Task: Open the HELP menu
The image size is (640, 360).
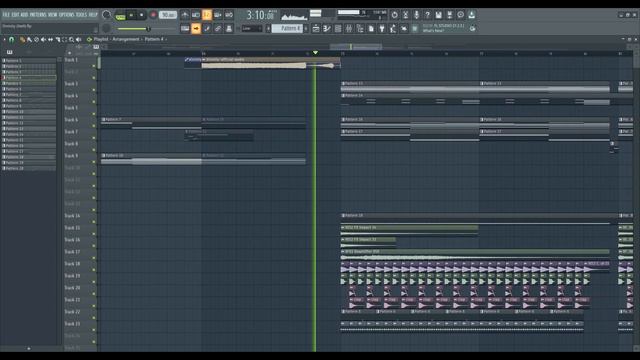Action: coord(93,15)
